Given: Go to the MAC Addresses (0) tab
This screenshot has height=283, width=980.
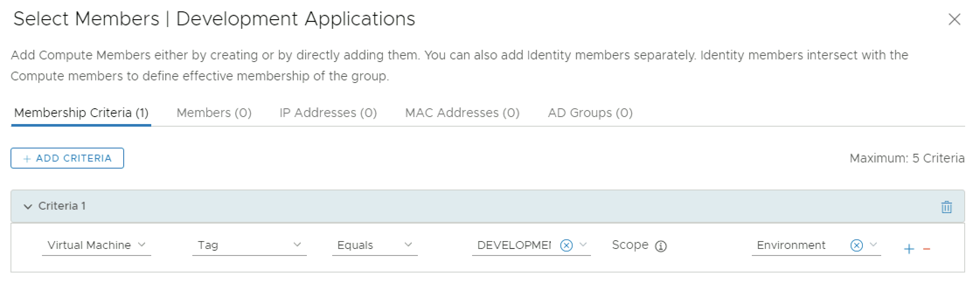Looking at the screenshot, I should click(x=462, y=113).
